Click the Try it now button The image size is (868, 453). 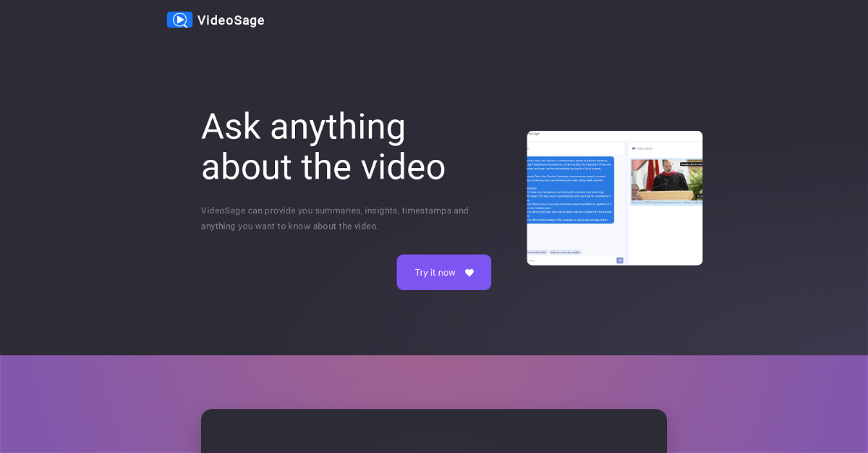tap(443, 272)
